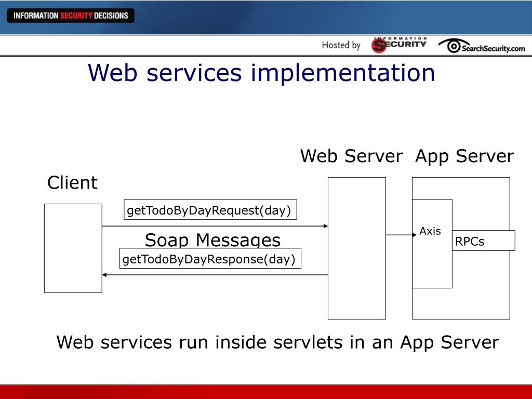Click the 'Hosted by' text
The width and height of the screenshot is (532, 399).
pos(341,45)
